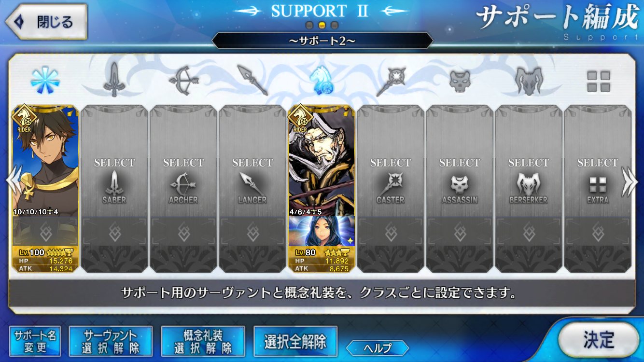Click the 決定 confirm button
644x362 pixels.
tap(599, 340)
